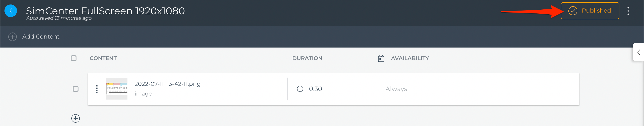
Task: Click the checkmark icon in Published button
Action: click(x=572, y=11)
